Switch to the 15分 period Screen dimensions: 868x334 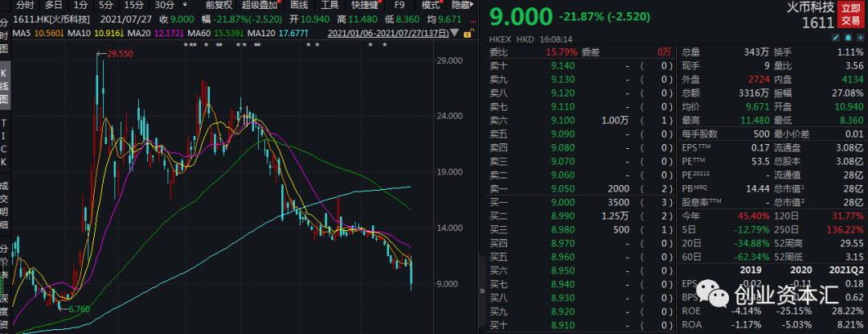coord(133,6)
